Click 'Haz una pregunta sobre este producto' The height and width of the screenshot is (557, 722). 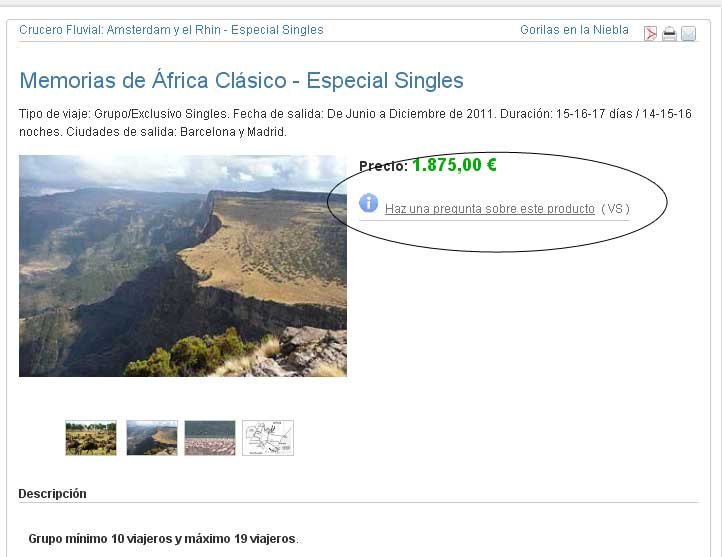(x=489, y=209)
